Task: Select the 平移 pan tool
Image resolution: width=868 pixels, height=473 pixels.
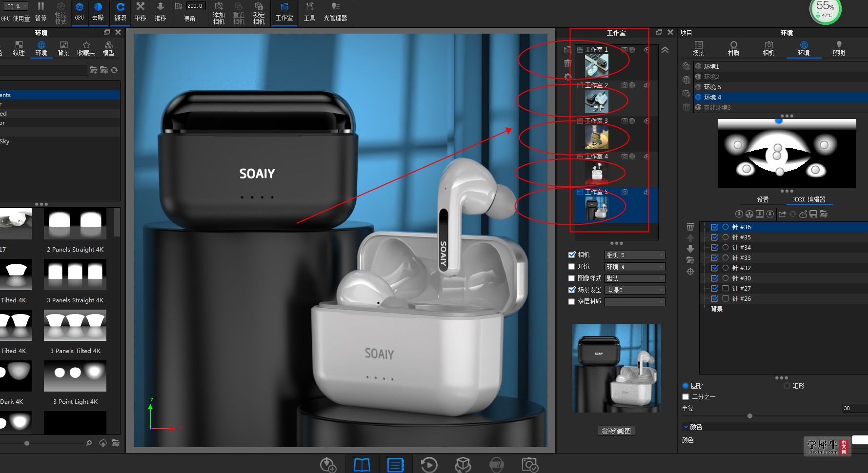Action: [141, 12]
